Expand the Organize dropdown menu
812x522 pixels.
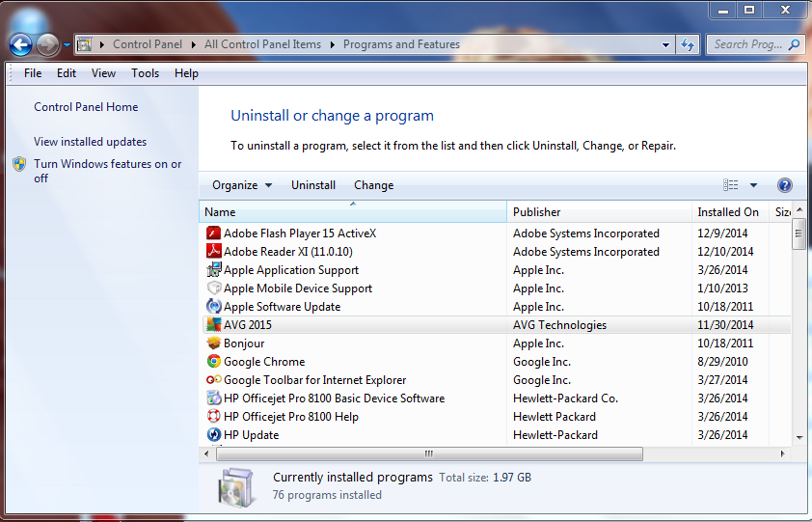242,185
